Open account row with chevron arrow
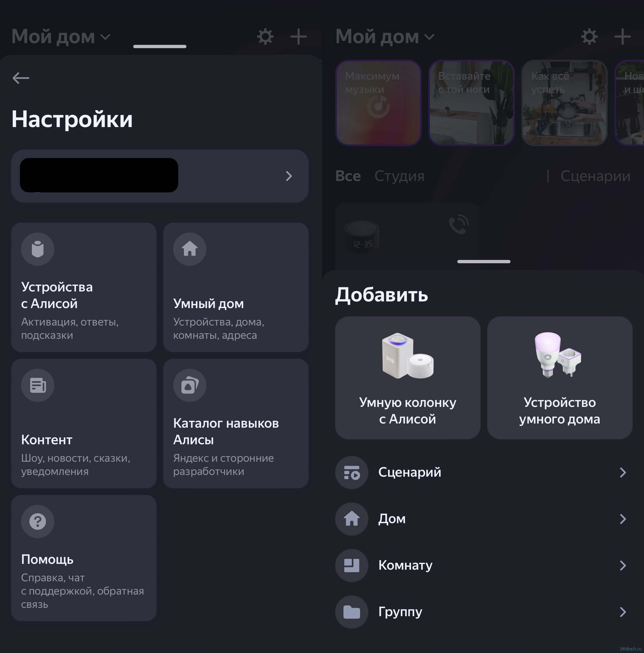Viewport: 644px width, 653px height. tap(160, 176)
